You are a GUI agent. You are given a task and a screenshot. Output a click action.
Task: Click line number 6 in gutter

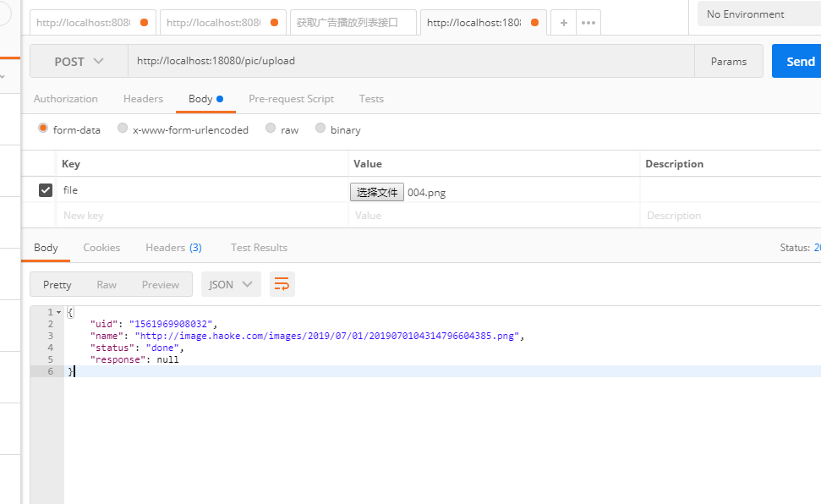coord(50,371)
